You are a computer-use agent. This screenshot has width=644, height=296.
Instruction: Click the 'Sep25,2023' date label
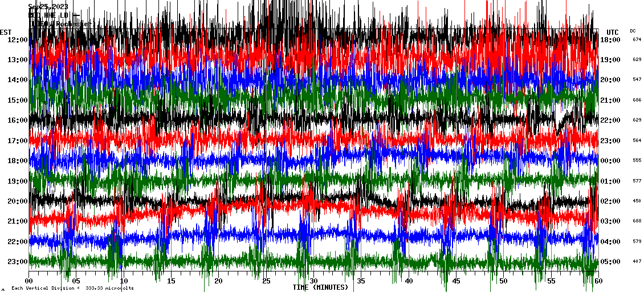coord(48,7)
